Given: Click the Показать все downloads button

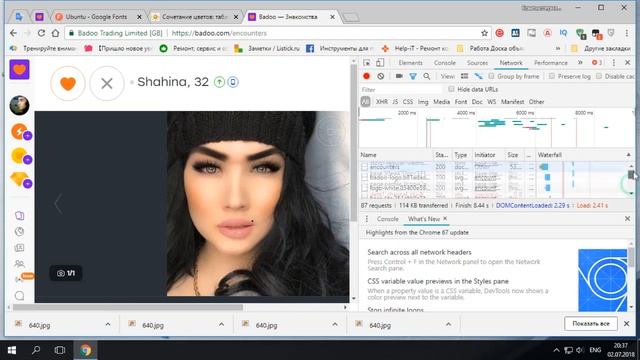Looking at the screenshot, I should pyautogui.click(x=591, y=324).
